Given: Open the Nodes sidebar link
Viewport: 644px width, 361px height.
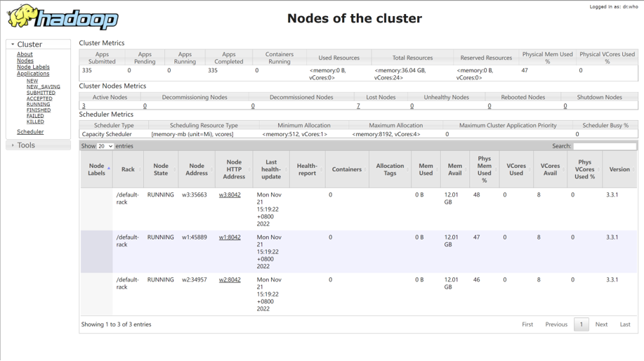Looking at the screenshot, I should [25, 61].
